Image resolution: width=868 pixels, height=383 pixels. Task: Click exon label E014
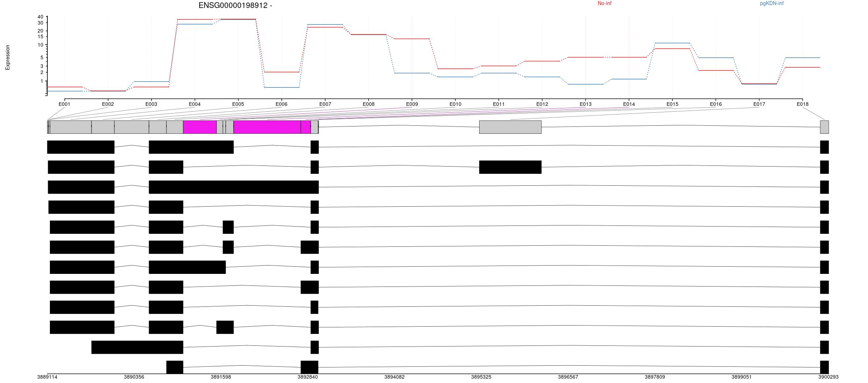pos(629,104)
